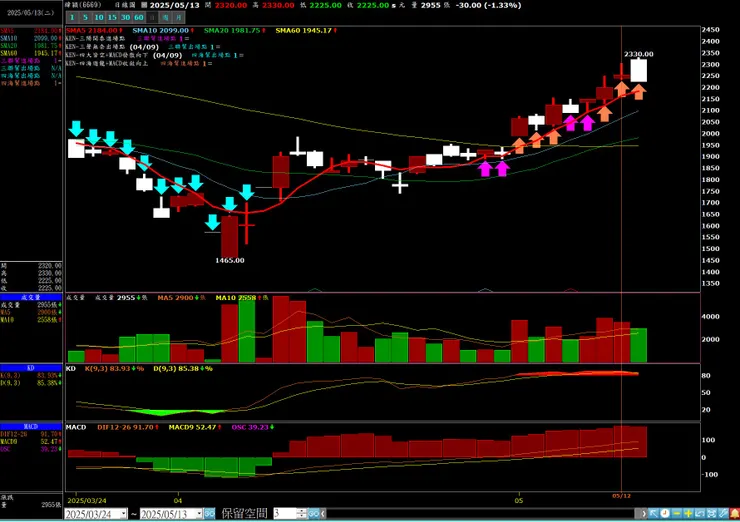Click the horizontal chart scrollbar track
740x522 pixels.
click(480, 514)
